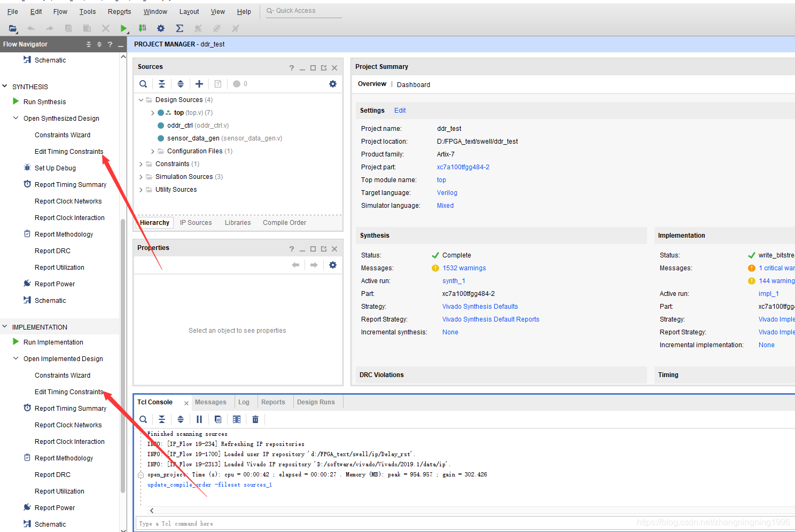
Task: Open the xc7a100tfgg484-2 project part link
Action: point(463,167)
